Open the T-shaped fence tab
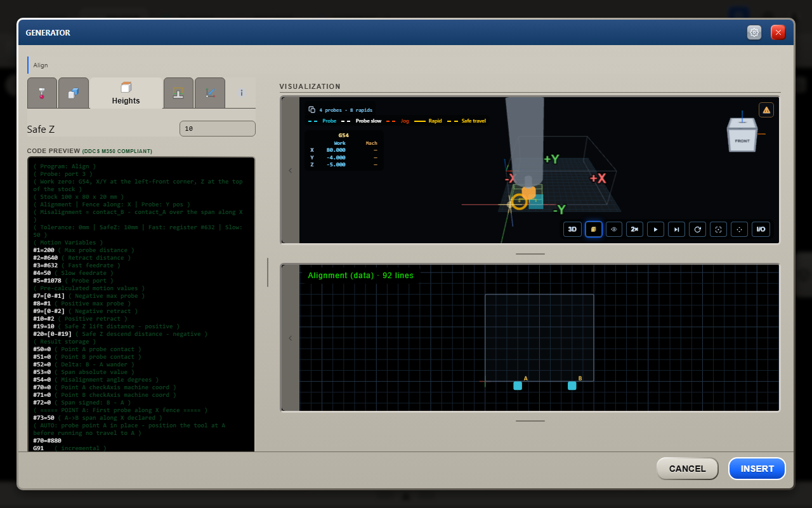Image resolution: width=812 pixels, height=508 pixels. point(178,93)
